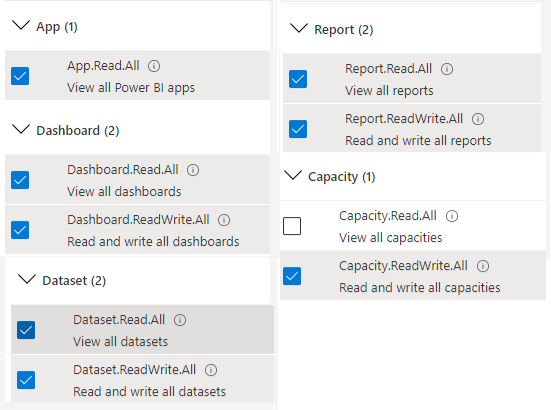Click the 'View all capacities' description

tap(390, 237)
